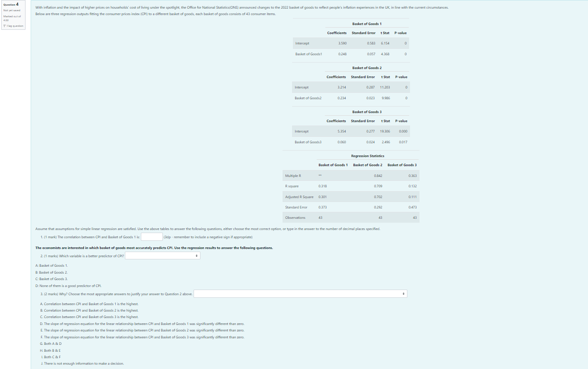Click the Observations row label
This screenshot has width=588, height=369.
[x=295, y=218]
